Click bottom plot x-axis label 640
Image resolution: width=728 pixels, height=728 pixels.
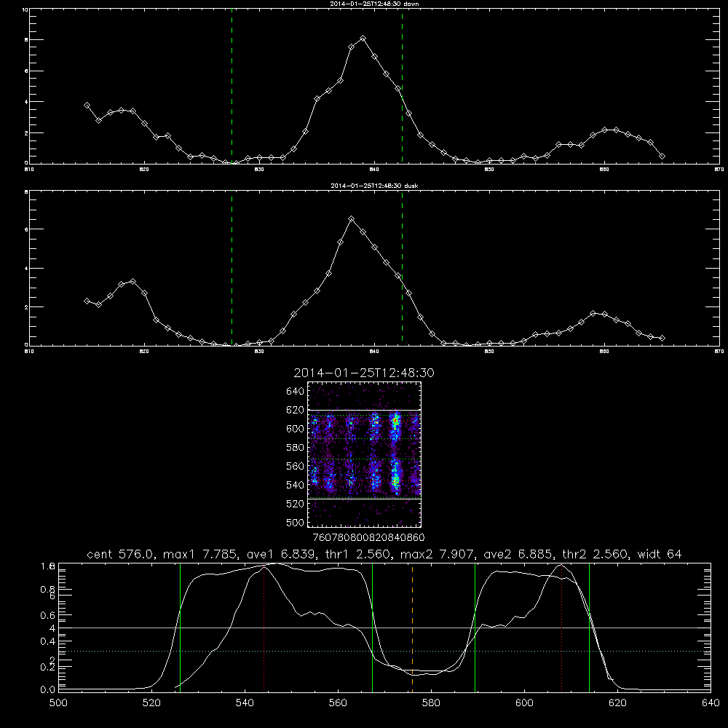[711, 703]
